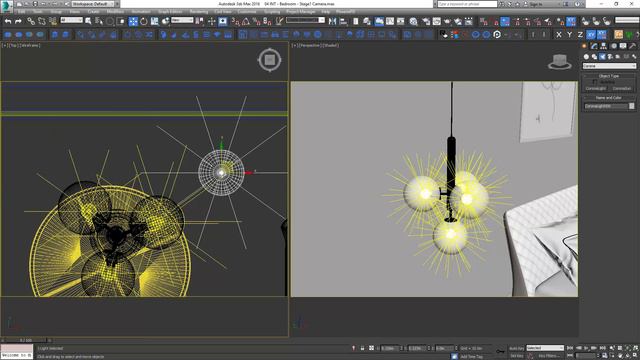The height and width of the screenshot is (360, 640).
Task: Click the Unlink Selection tool
Action: 42,21
